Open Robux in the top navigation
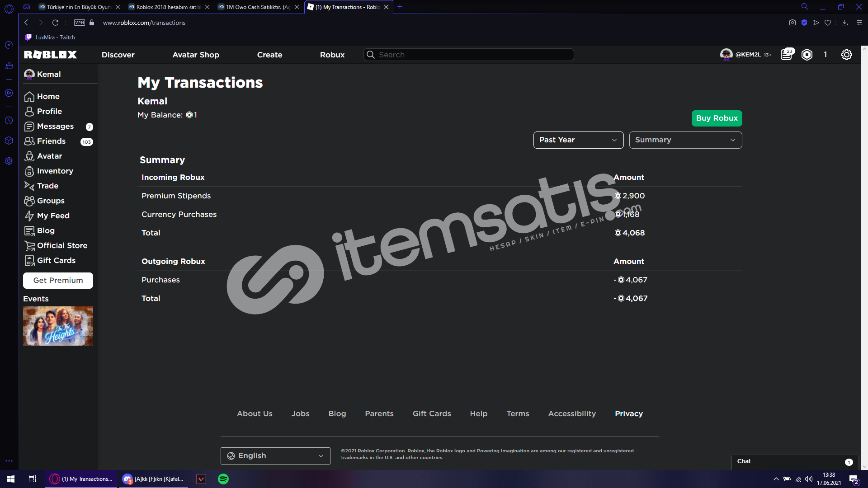This screenshot has width=868, height=488. pyautogui.click(x=332, y=55)
